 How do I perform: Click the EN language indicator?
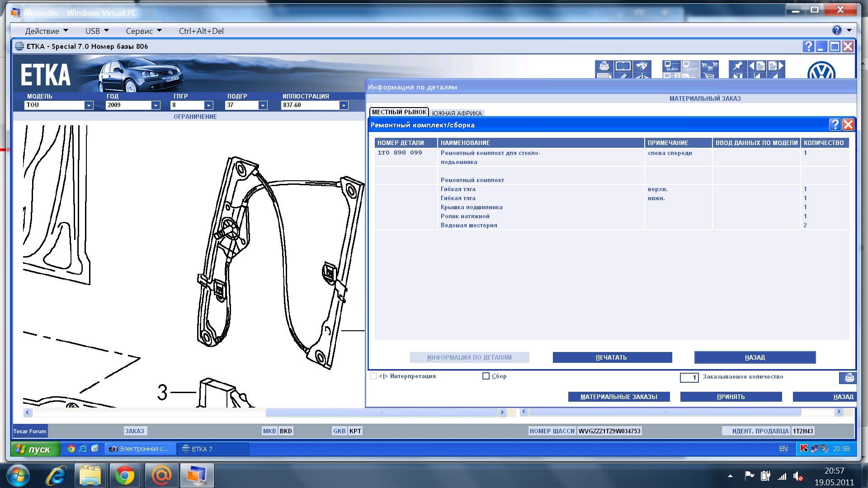coord(783,449)
